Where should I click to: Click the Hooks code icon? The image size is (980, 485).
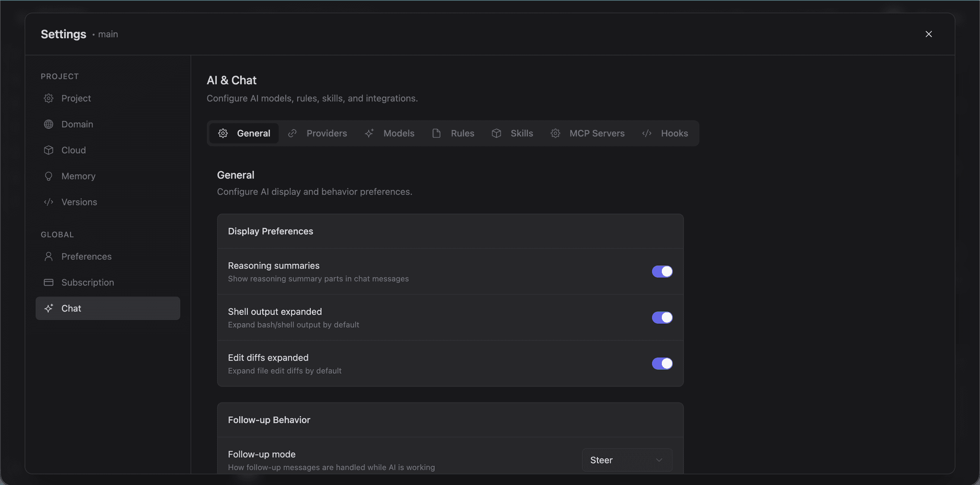646,133
